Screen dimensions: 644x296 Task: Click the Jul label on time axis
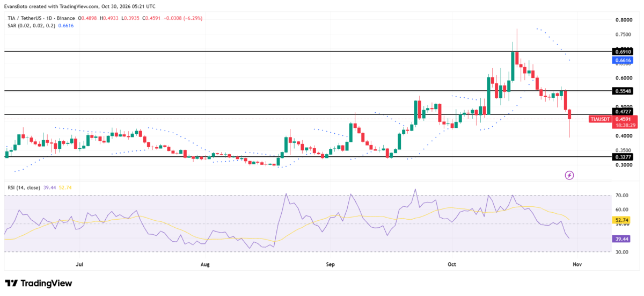(x=79, y=264)
